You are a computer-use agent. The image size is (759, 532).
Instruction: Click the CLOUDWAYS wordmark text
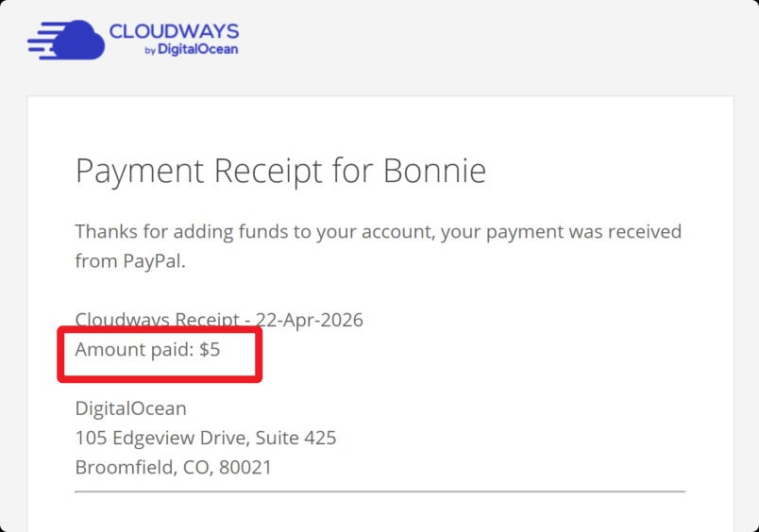(174, 30)
